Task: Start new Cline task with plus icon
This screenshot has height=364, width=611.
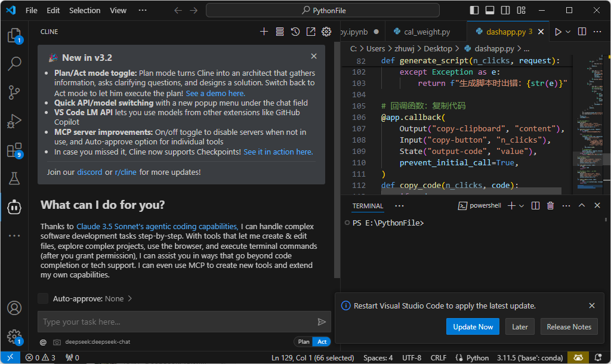Action: [x=264, y=32]
